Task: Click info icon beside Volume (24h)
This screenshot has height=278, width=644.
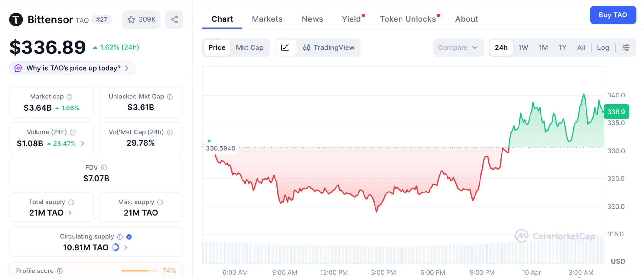Action: (73, 132)
